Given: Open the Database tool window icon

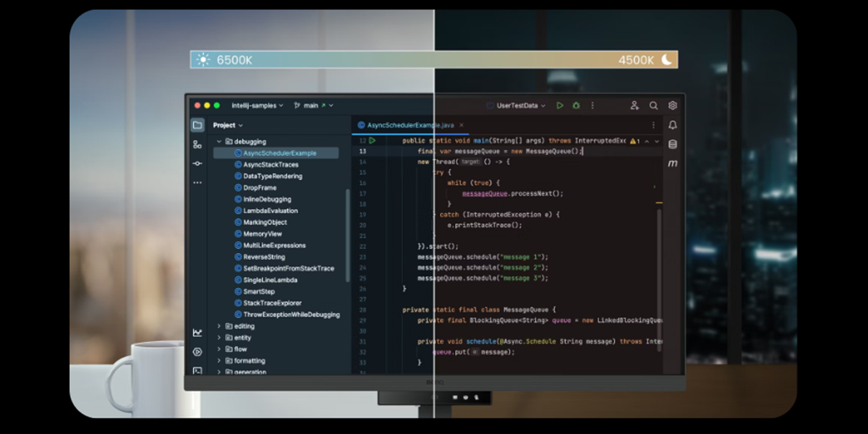Looking at the screenshot, I should 673,144.
